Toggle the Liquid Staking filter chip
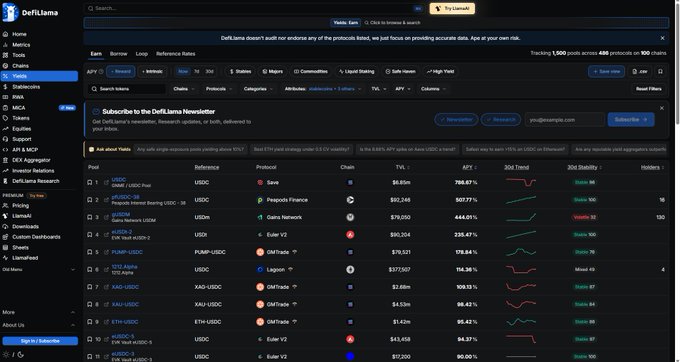The height and width of the screenshot is (362, 680). [x=356, y=72]
